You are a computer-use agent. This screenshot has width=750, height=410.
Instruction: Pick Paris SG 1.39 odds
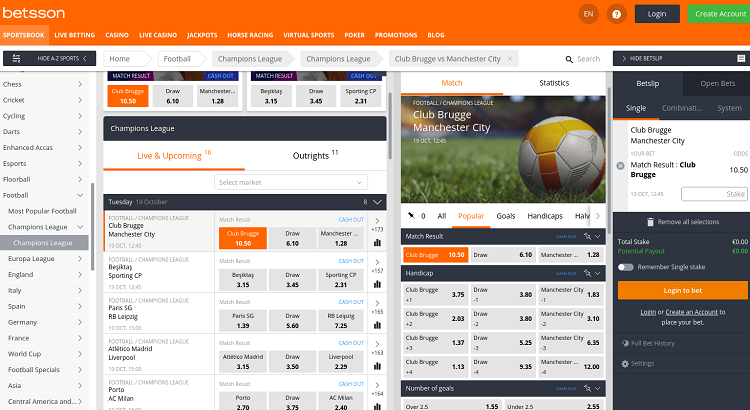click(243, 321)
